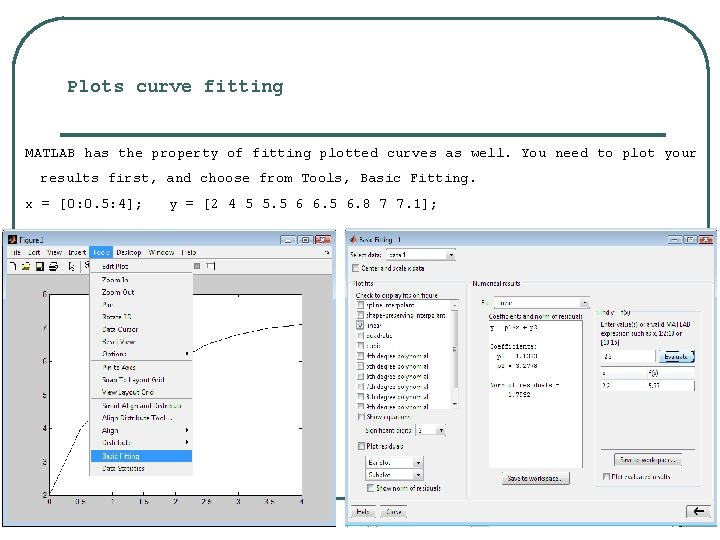Click the coefficients results text area
The height and width of the screenshot is (540, 720).
tap(535, 394)
